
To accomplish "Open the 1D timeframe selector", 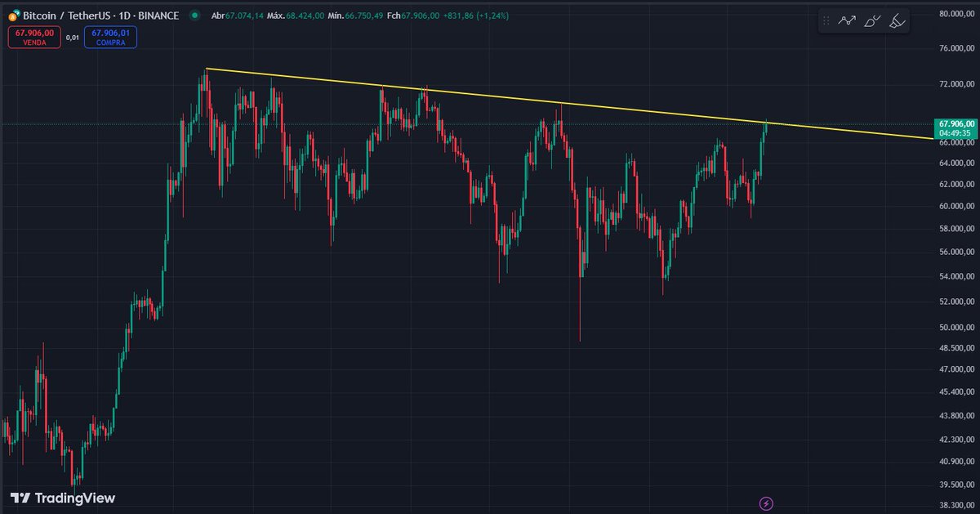I will pyautogui.click(x=124, y=15).
